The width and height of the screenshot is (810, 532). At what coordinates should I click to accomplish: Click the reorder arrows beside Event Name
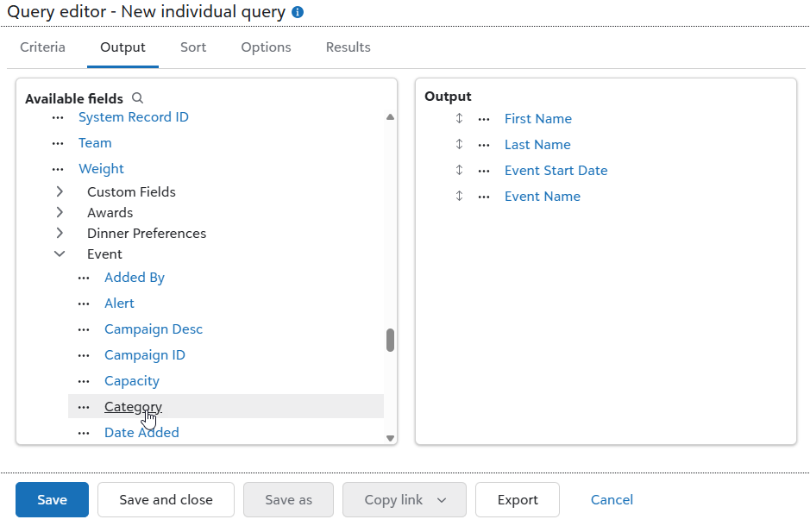(458, 196)
